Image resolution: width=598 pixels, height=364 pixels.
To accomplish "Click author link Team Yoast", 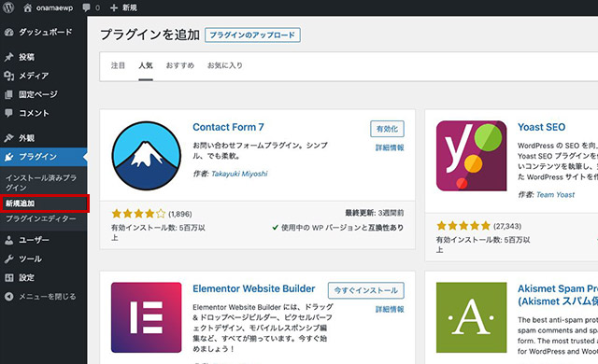I will [x=555, y=195].
